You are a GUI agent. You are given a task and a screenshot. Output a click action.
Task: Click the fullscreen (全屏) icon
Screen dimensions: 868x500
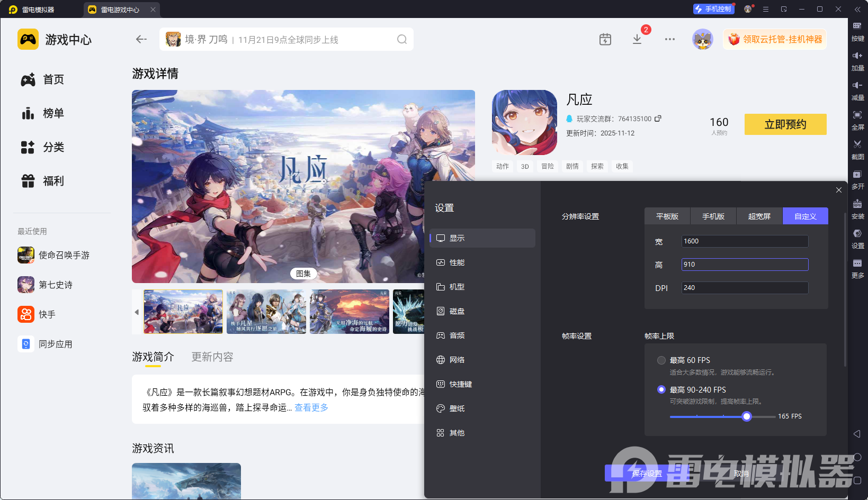[857, 115]
